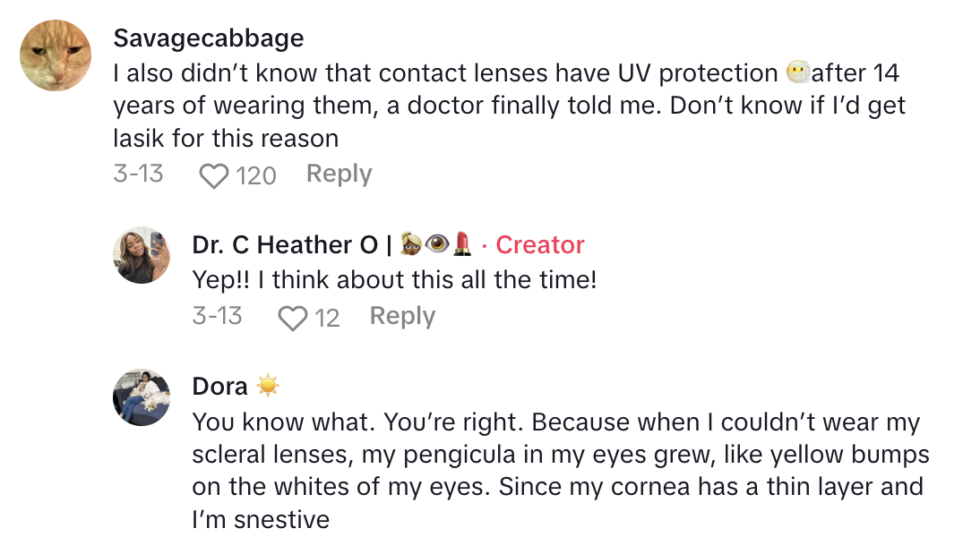Viewport: 980px width, 537px height.
Task: Open the Savagecabbage username link
Action: (x=209, y=38)
